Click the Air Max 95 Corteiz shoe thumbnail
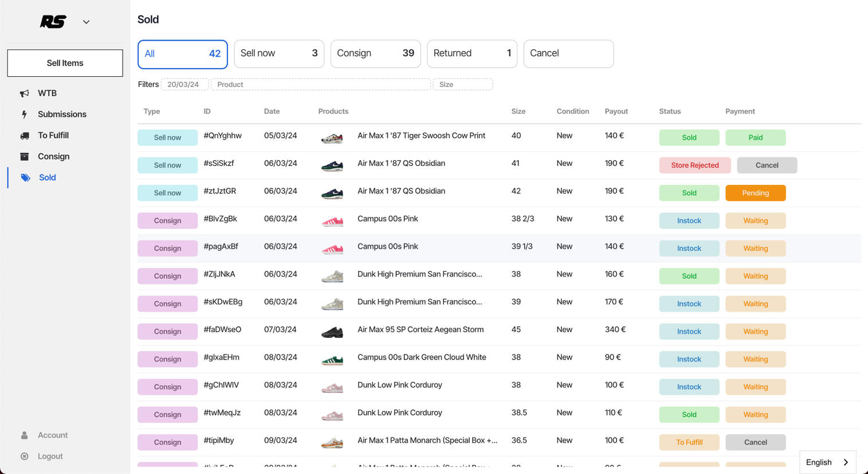868x474 pixels. 332,331
